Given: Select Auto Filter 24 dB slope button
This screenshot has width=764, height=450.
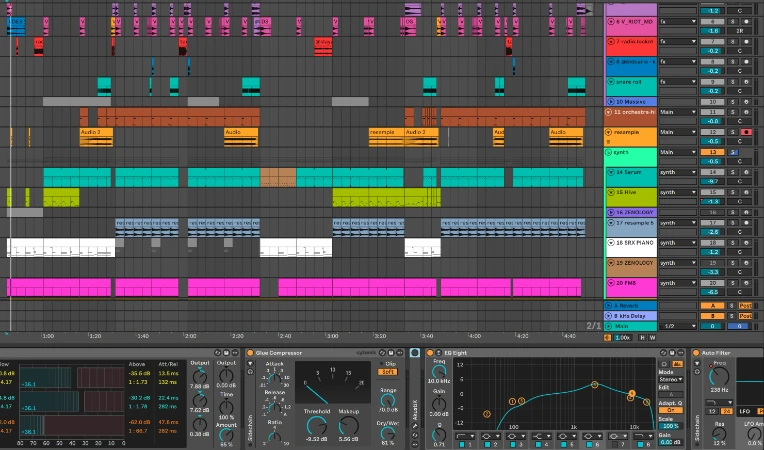Looking at the screenshot, I should pyautogui.click(x=727, y=412).
